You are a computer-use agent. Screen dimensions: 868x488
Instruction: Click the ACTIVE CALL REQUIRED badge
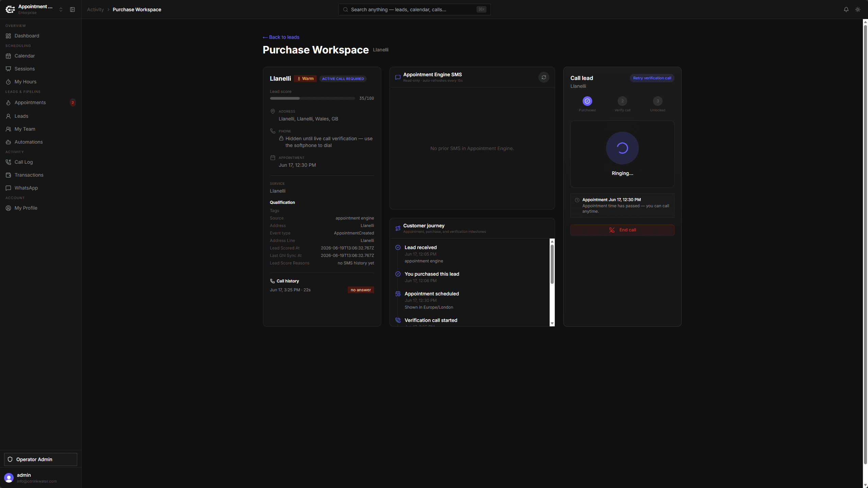click(x=343, y=79)
